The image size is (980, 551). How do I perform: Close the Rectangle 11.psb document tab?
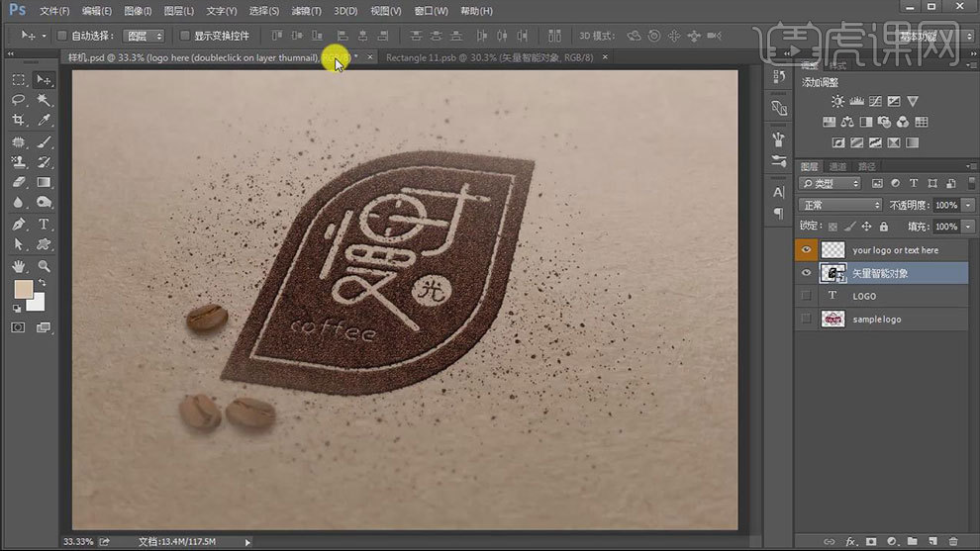point(605,56)
